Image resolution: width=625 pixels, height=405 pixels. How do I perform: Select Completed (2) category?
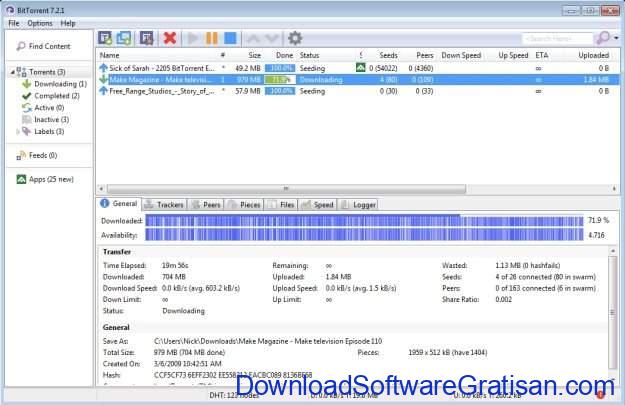point(51,96)
